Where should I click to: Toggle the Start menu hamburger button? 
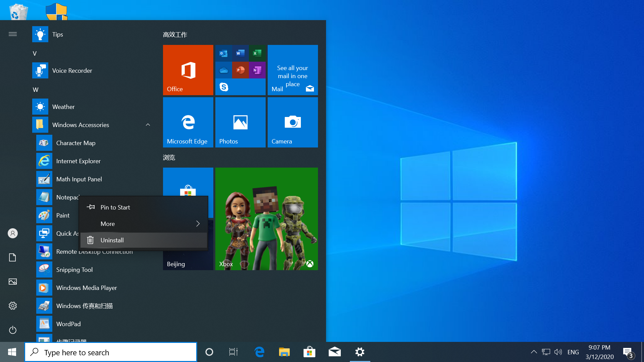pyautogui.click(x=12, y=34)
